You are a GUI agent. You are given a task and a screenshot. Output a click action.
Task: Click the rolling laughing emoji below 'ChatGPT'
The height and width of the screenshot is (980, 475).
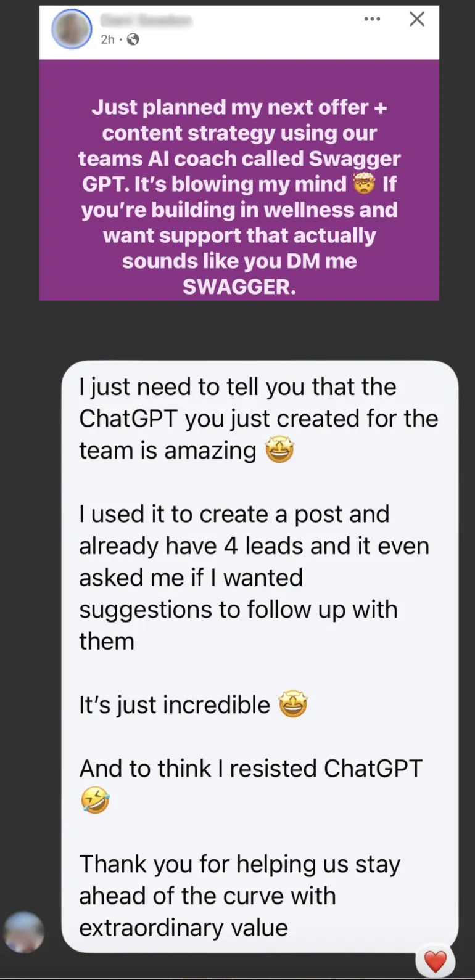point(95,800)
